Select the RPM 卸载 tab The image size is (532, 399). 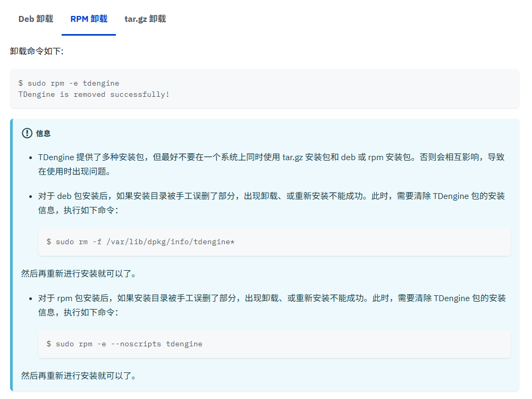(x=89, y=19)
